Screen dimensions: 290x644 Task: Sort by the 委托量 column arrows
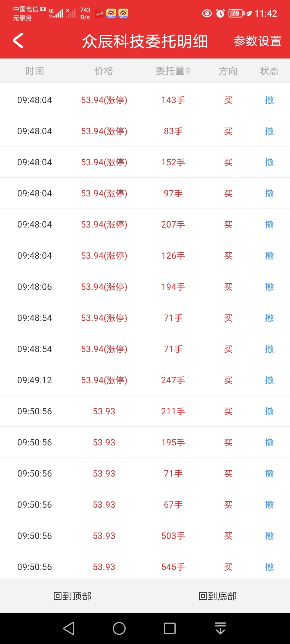[188, 71]
